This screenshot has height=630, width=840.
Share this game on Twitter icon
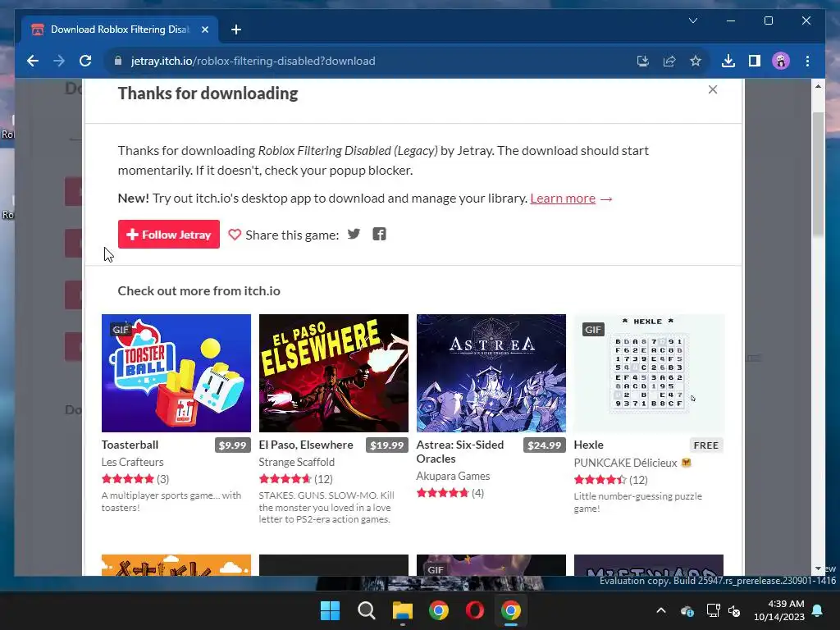[354, 234]
